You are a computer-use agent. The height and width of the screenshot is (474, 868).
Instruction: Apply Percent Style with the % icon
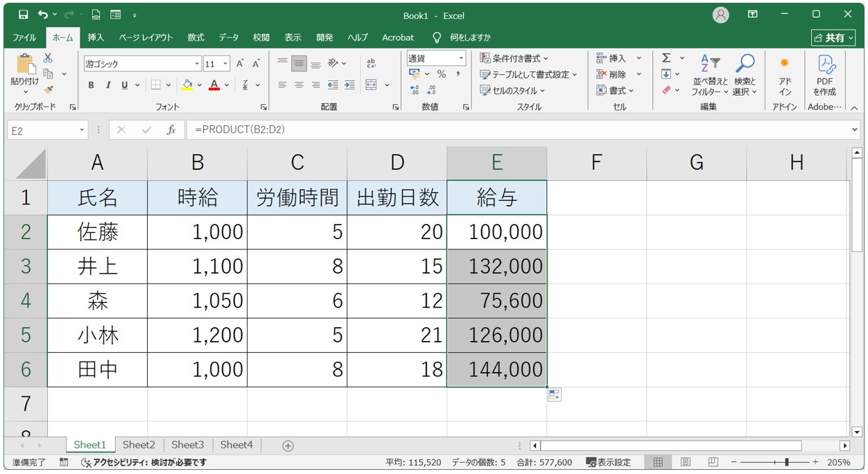pos(441,74)
